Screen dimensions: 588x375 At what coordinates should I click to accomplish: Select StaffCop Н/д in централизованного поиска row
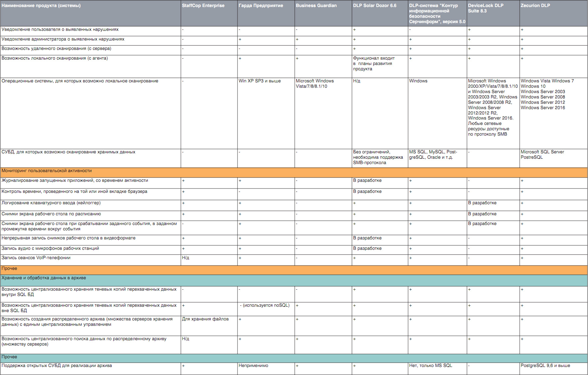tap(209, 345)
